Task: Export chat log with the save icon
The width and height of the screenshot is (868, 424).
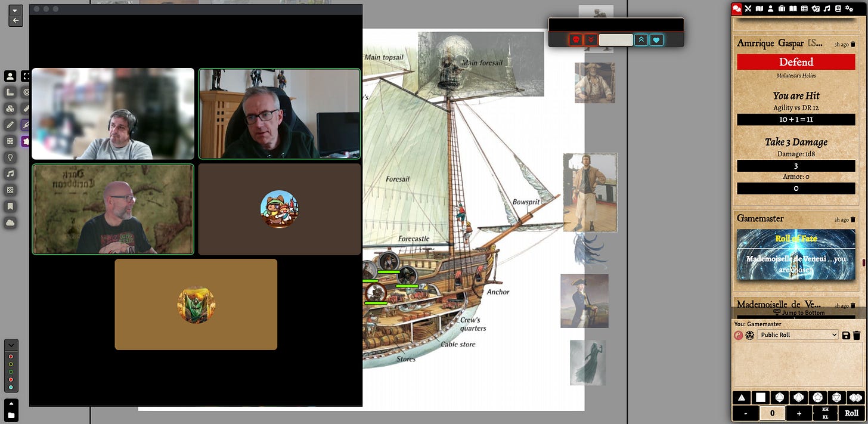Action: click(846, 336)
